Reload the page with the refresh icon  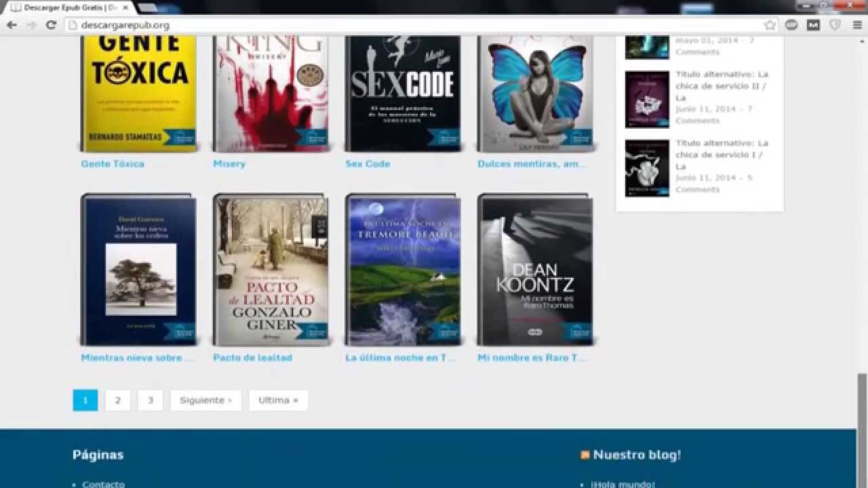click(51, 25)
